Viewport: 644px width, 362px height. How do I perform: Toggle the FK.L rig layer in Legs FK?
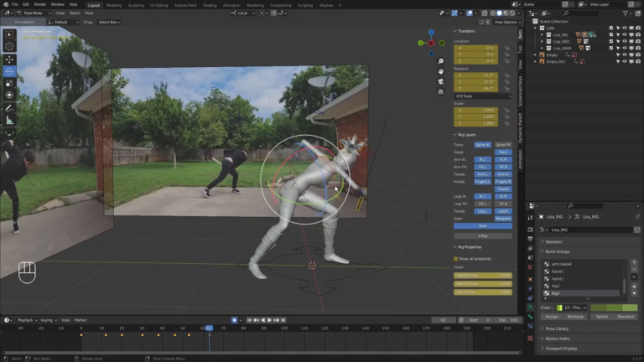(x=483, y=204)
